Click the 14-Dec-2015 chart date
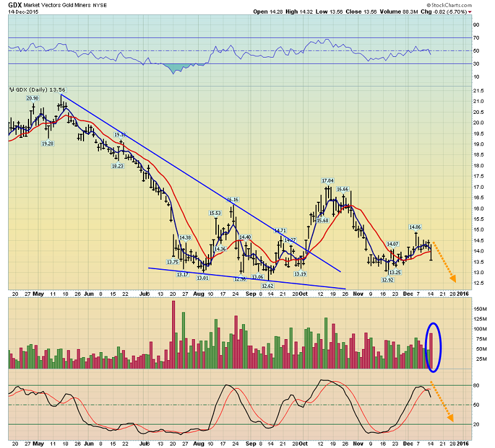Viewport: 495px width, 448px height. click(x=24, y=12)
